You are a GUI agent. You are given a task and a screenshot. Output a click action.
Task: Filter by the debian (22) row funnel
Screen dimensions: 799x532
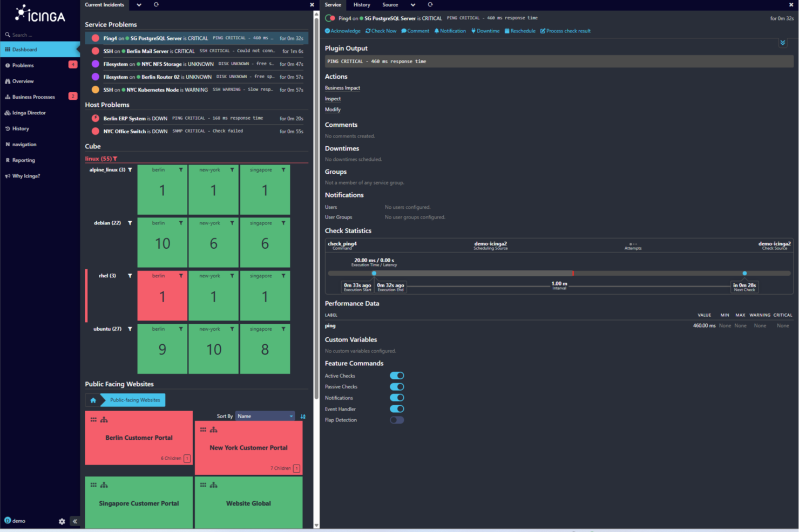point(130,223)
